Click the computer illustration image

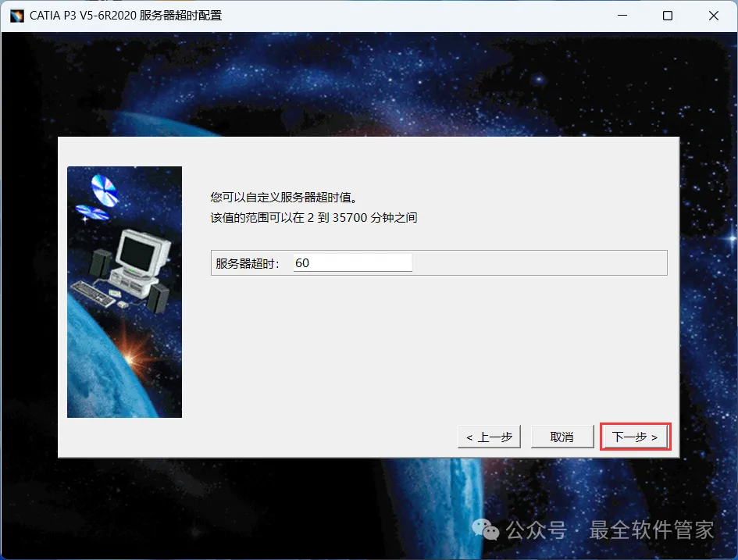pos(124,292)
